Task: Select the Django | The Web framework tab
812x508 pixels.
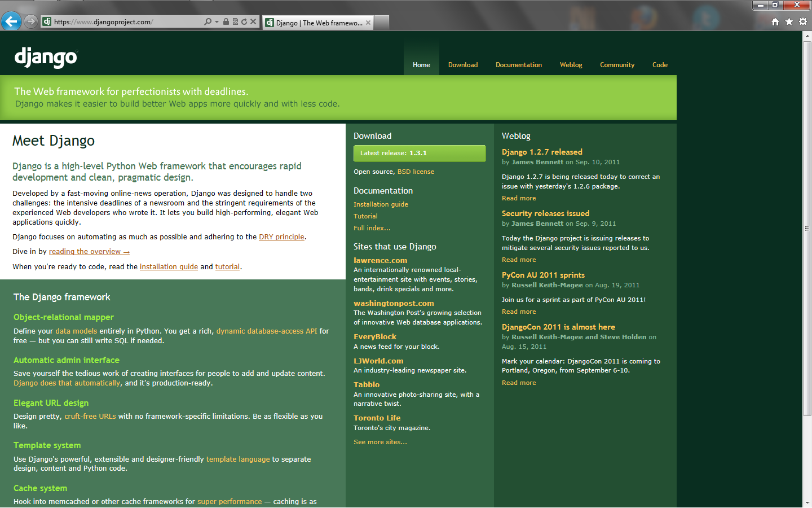Action: tap(318, 23)
